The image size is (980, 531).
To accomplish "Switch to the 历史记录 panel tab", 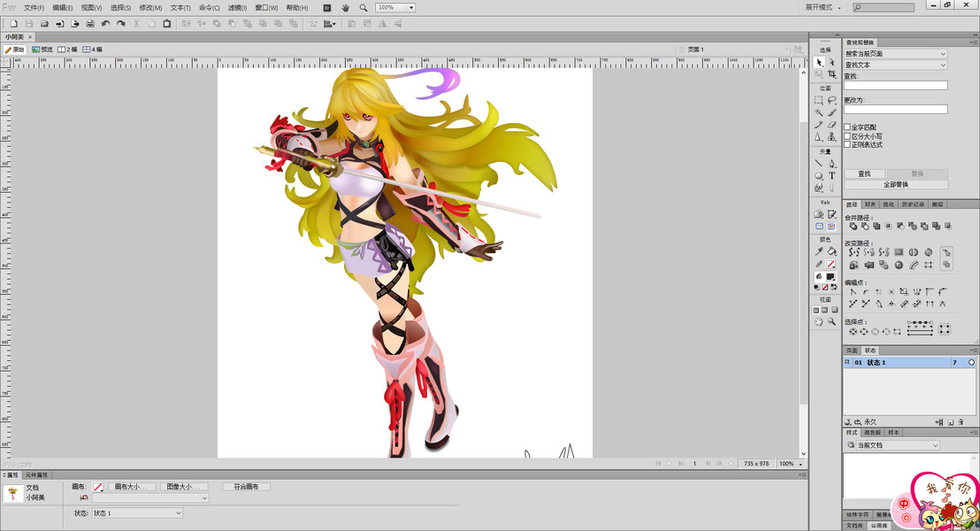I will (x=913, y=204).
